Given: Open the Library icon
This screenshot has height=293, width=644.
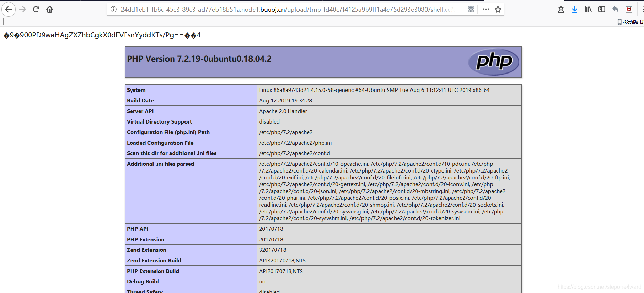Looking at the screenshot, I should 588,9.
